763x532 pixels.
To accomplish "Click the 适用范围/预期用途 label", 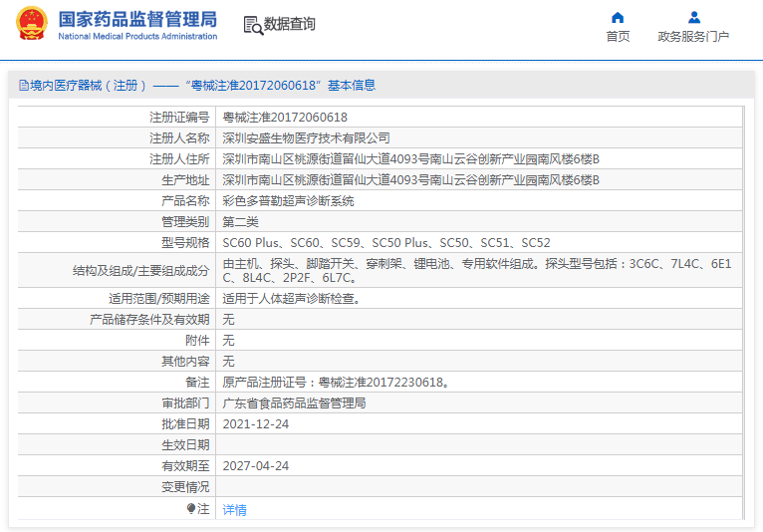I will click(159, 298).
